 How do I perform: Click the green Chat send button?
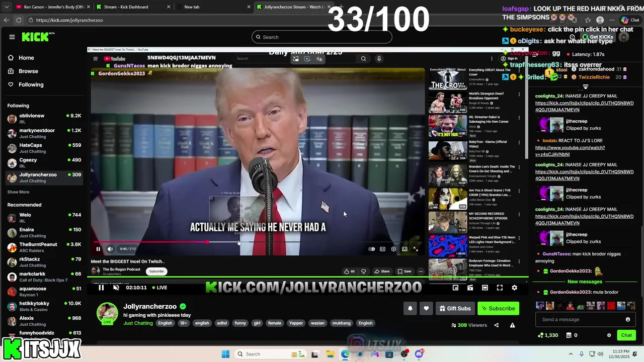(x=626, y=335)
